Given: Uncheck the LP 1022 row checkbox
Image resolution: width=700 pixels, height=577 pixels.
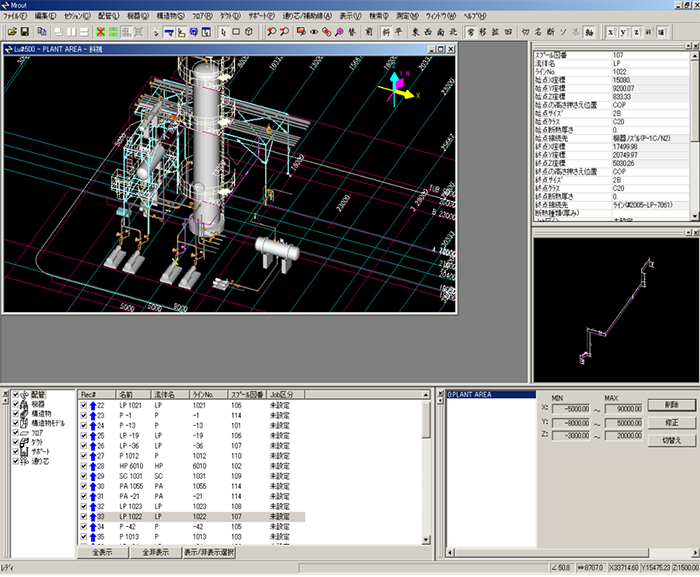Looking at the screenshot, I should (83, 516).
